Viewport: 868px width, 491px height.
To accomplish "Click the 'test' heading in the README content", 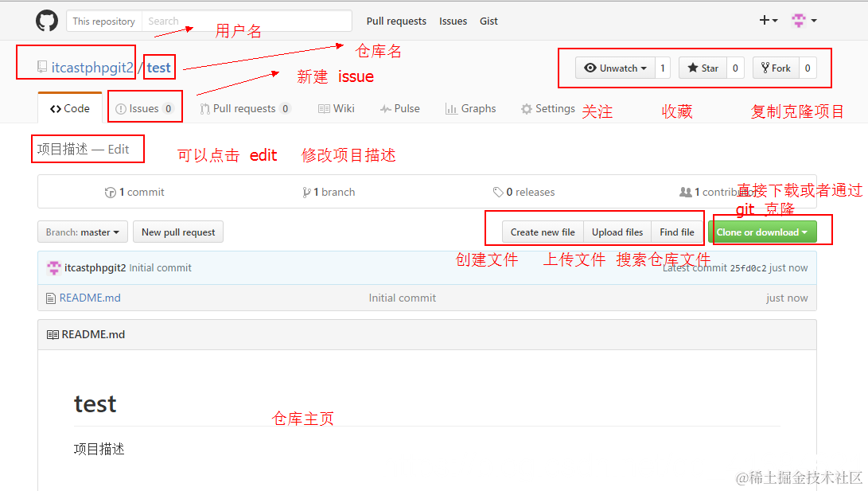I will (95, 403).
